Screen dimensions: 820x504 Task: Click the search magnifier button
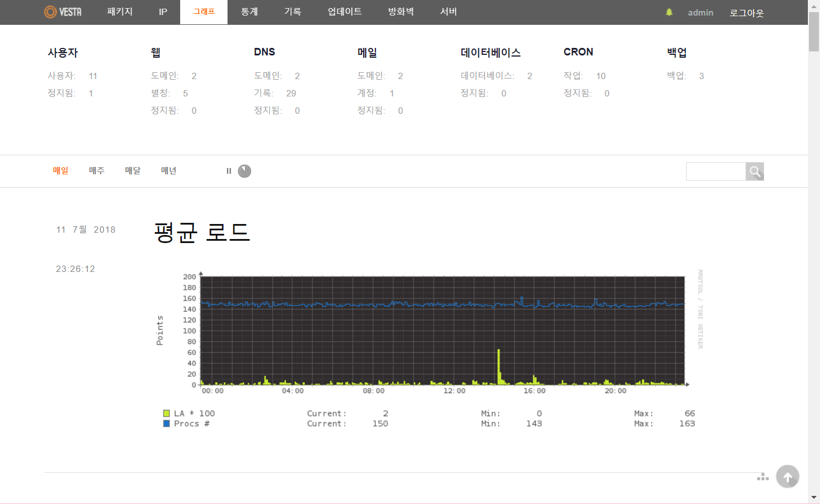tap(754, 171)
